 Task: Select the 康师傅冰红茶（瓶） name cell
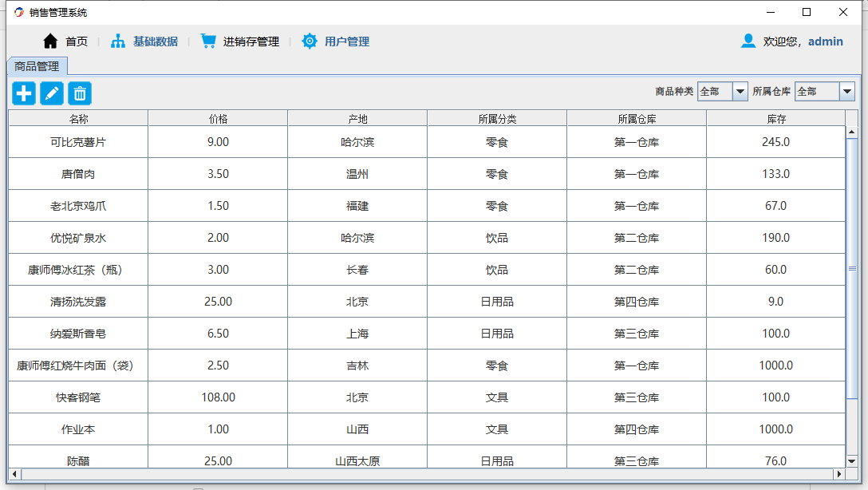coord(78,270)
